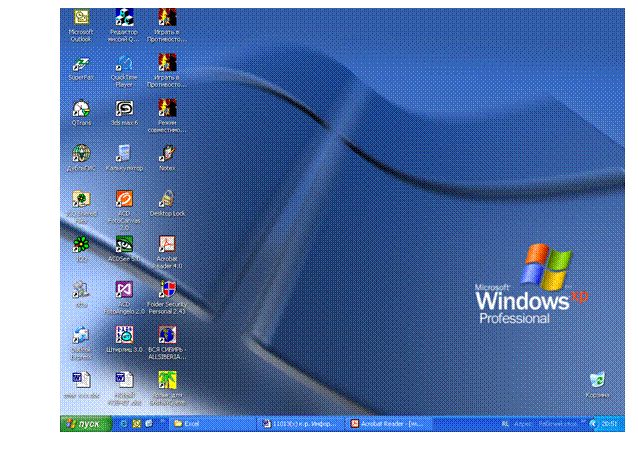Click the 20:51 system clock

pos(610,424)
